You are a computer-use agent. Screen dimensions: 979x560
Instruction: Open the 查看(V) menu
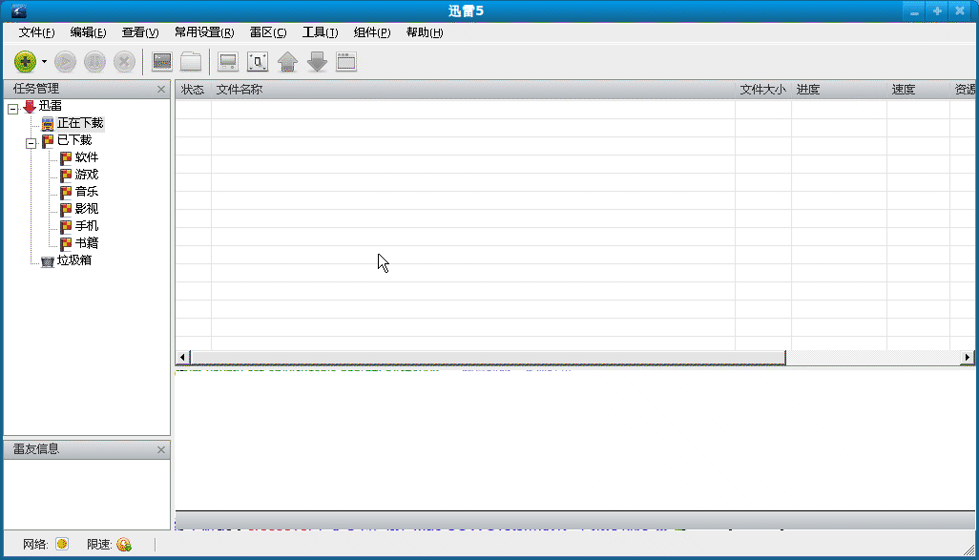(140, 32)
